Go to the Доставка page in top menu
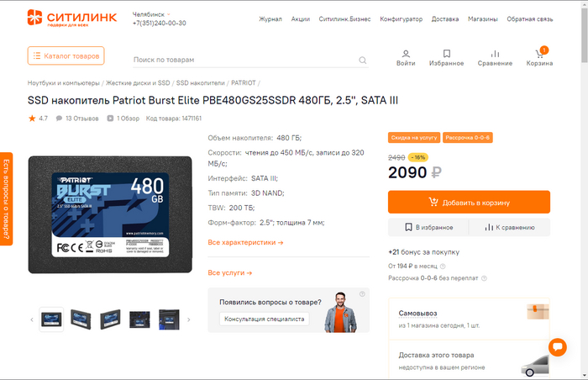This screenshot has width=588, height=380. (x=445, y=19)
